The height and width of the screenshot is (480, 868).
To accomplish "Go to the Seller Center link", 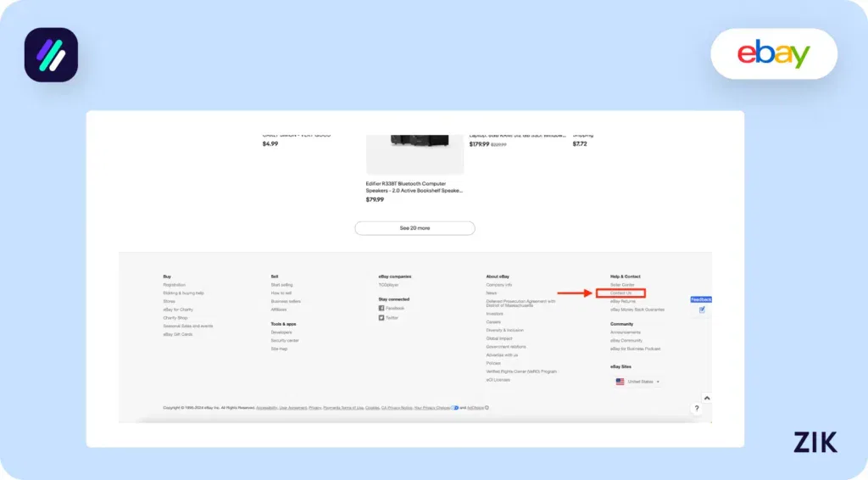I will pyautogui.click(x=622, y=285).
